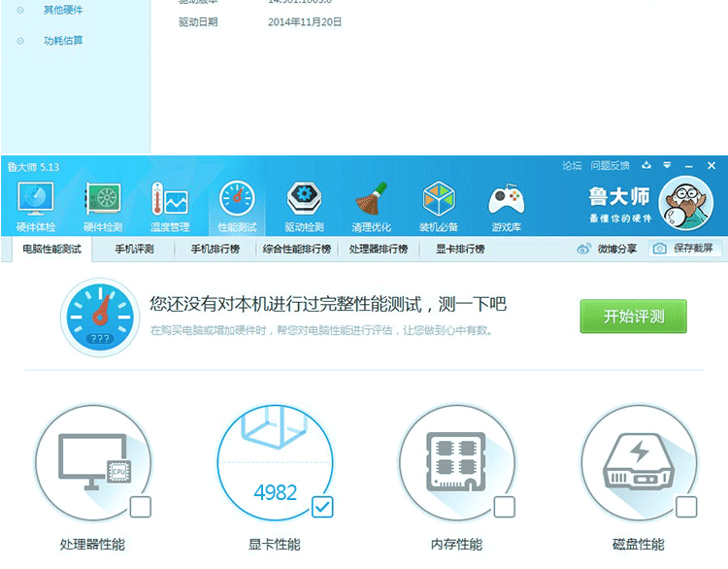Viewport: 728px width, 569px height.
Task: Click the green 开始评测 button
Action: click(633, 317)
